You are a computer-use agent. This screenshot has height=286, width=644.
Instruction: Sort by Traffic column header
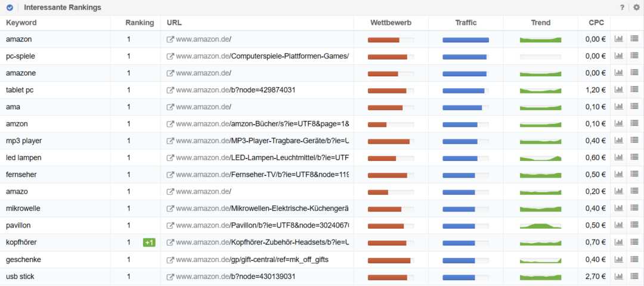[466, 23]
